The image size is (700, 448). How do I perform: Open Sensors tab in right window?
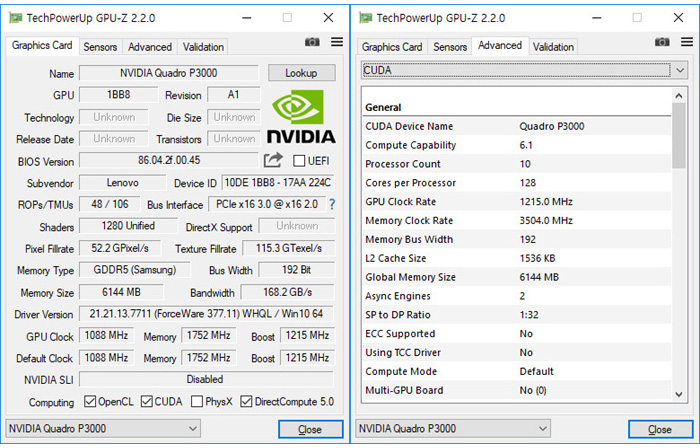click(450, 47)
